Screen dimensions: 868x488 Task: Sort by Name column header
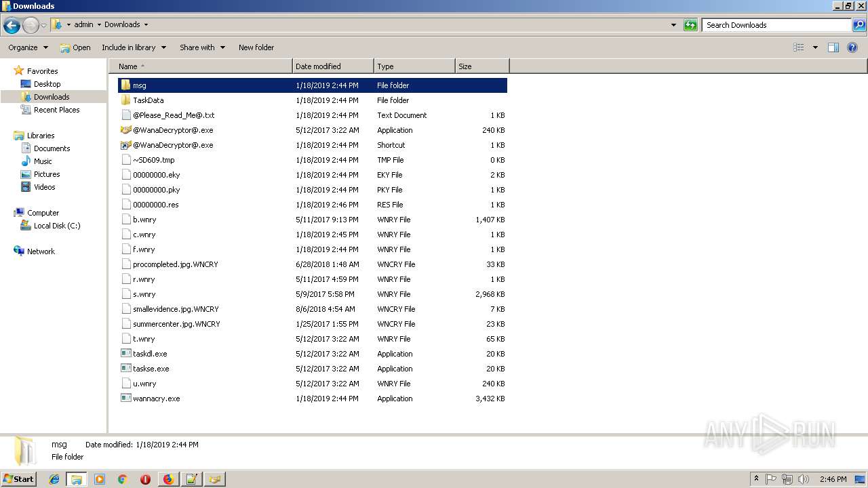201,66
